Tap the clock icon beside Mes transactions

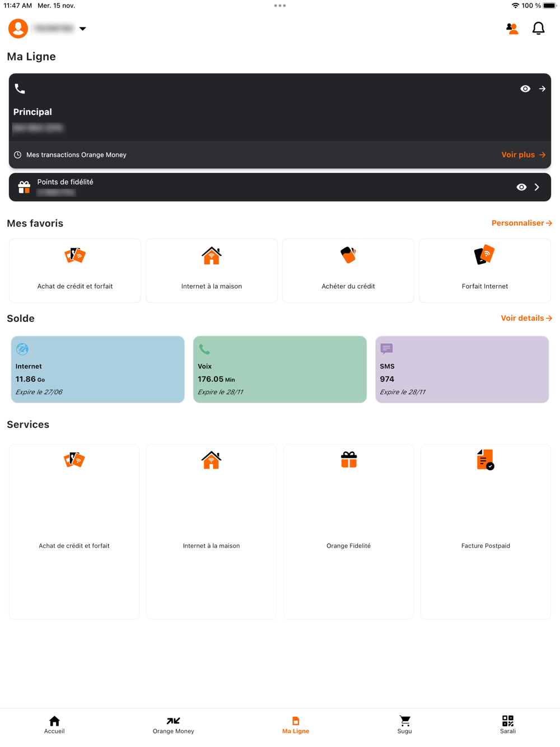click(x=18, y=155)
